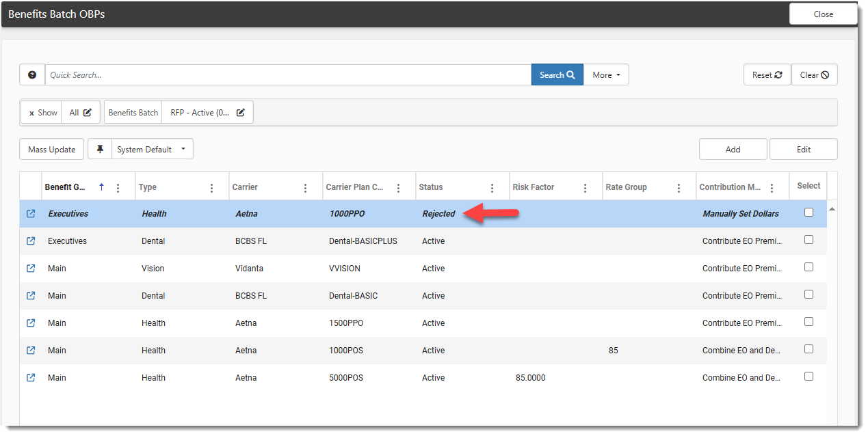Select checkbox for Dental-BASICPLUS row
This screenshot has width=868, height=436.
[x=808, y=240]
